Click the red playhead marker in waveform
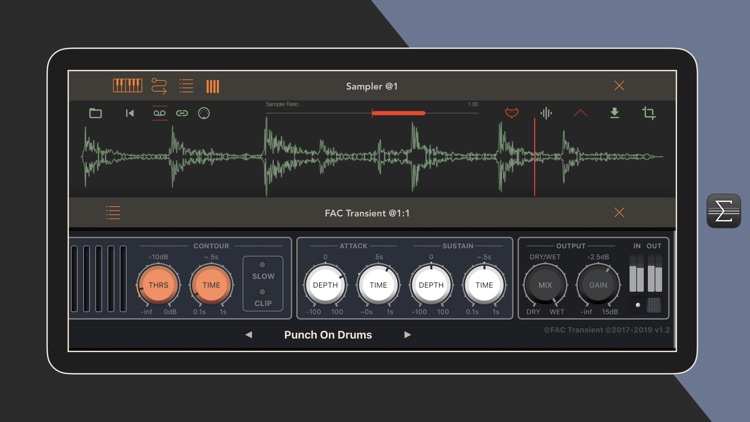Image resolution: width=750 pixels, height=422 pixels. point(535,157)
